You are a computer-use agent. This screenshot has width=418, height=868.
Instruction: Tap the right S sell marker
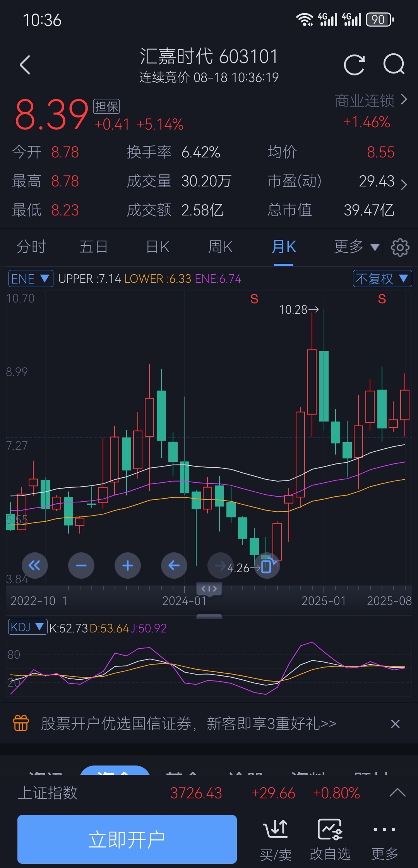pyautogui.click(x=382, y=299)
